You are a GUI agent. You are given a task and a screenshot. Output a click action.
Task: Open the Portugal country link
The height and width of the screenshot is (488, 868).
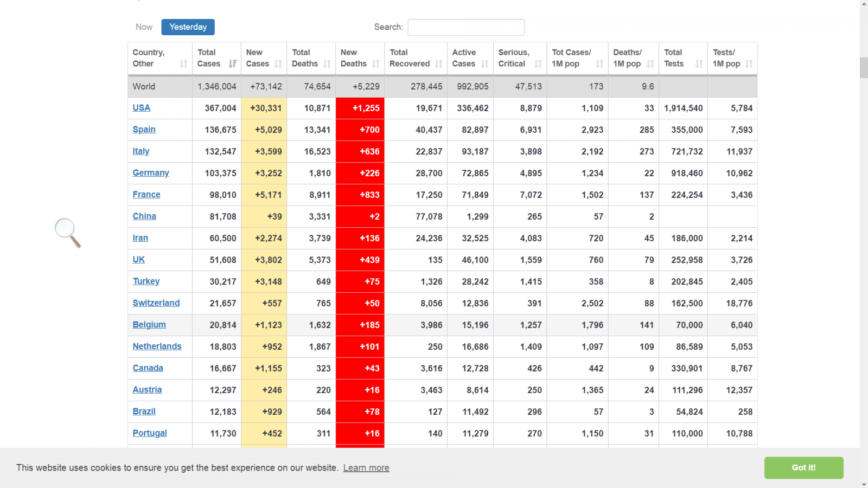pyautogui.click(x=150, y=433)
